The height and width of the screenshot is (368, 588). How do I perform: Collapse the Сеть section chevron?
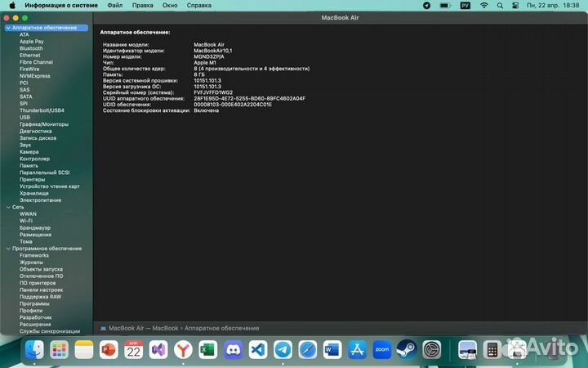(x=8, y=207)
